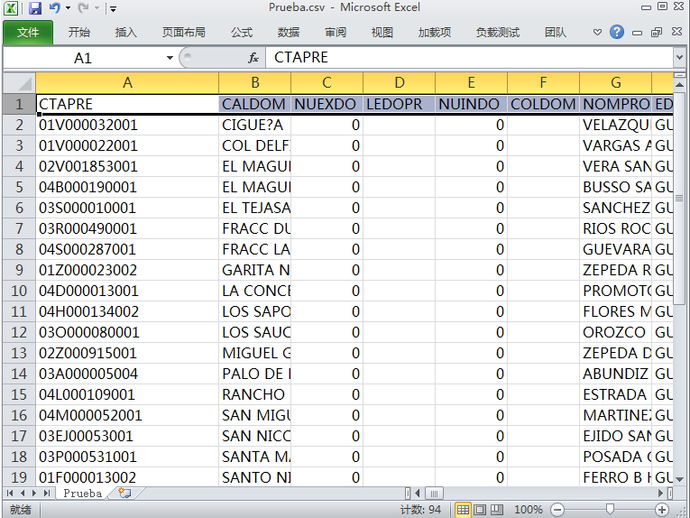Click cell COLDOM in header row
Image resolution: width=690 pixels, height=518 pixels.
[543, 104]
